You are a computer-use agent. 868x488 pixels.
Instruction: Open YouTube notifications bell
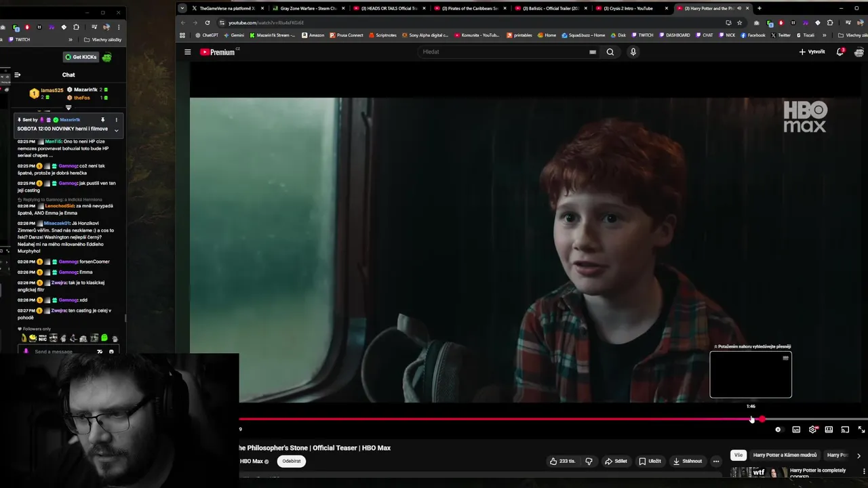(840, 52)
